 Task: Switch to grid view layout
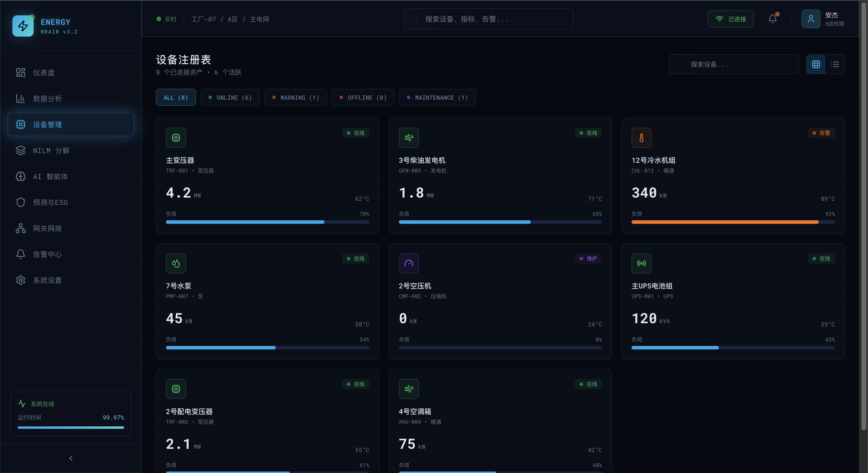click(816, 64)
